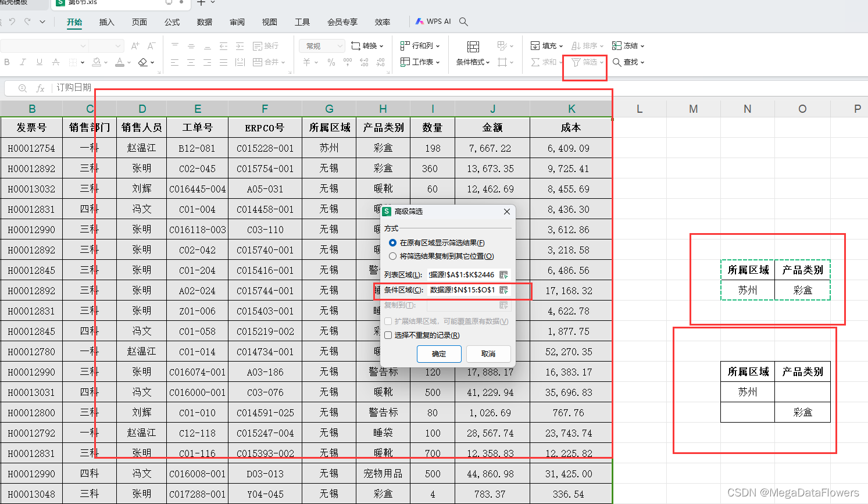Click the Strikethrough icon
The height and width of the screenshot is (504, 868).
point(56,62)
